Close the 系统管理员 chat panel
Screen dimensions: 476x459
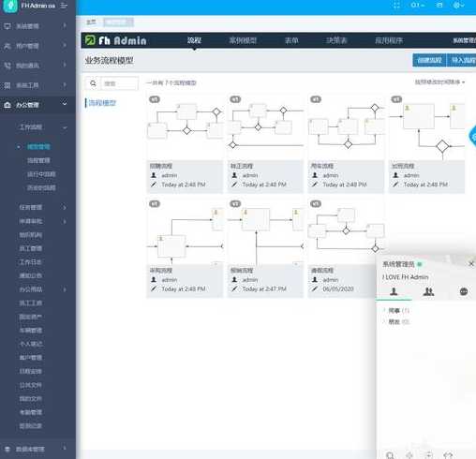471,264
